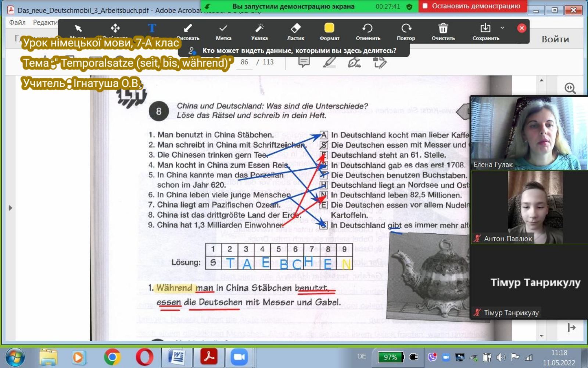Click the Войти sign-in button
The height and width of the screenshot is (368, 588).
[x=555, y=39]
